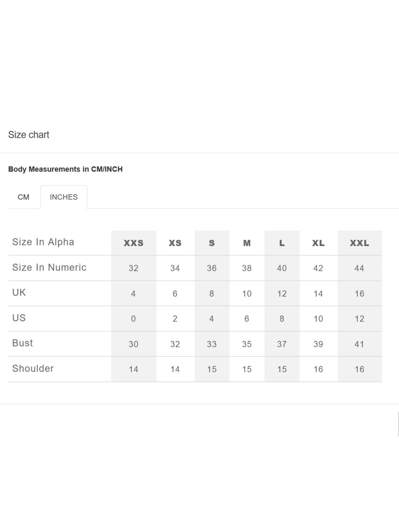Select the INCHES tab
The height and width of the screenshot is (532, 399).
pyautogui.click(x=64, y=197)
